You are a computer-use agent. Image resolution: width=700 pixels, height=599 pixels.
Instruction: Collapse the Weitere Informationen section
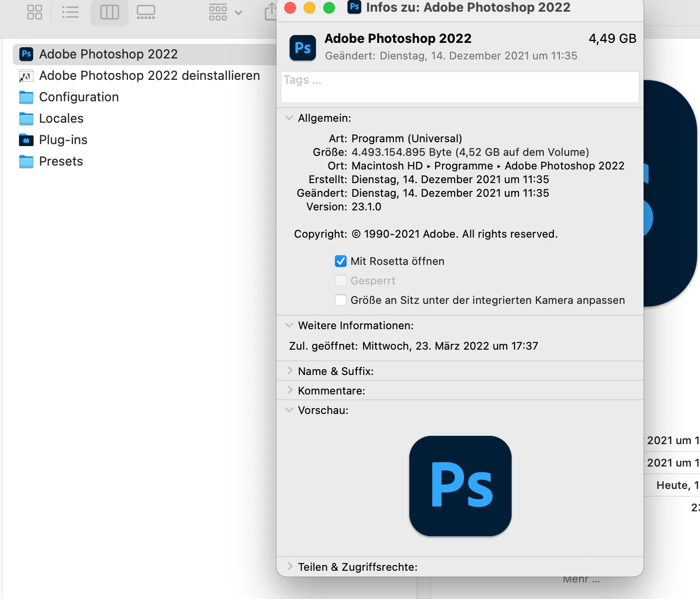pyautogui.click(x=289, y=325)
